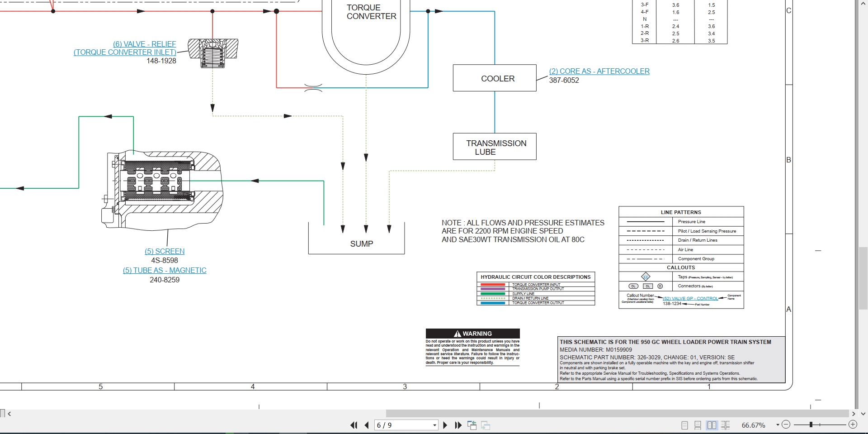Click the purple transmission pump output swatch
868x434 pixels.
tap(493, 289)
